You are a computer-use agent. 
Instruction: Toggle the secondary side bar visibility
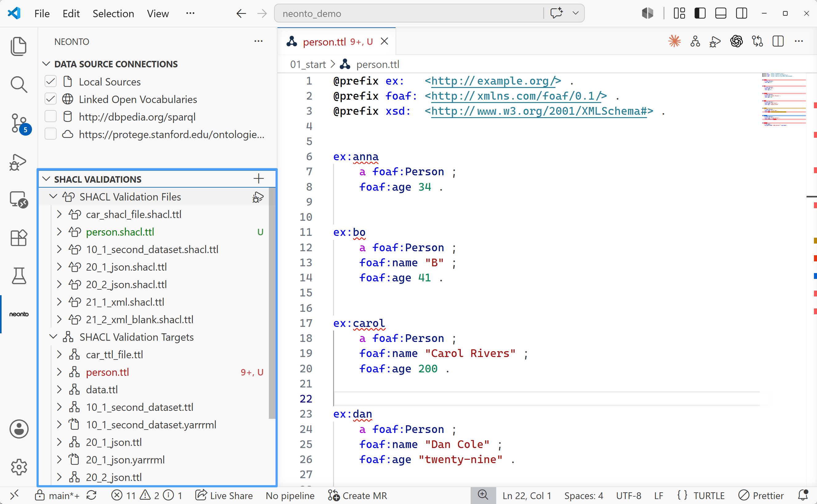point(741,13)
